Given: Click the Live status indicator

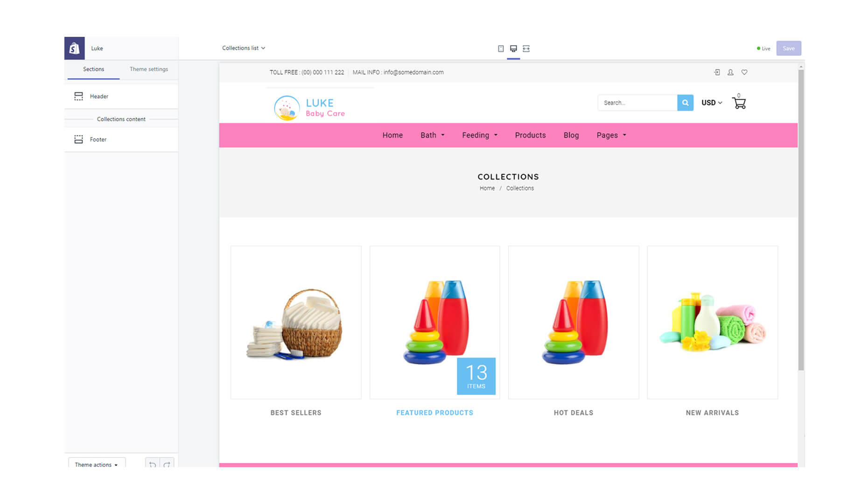Looking at the screenshot, I should [763, 49].
